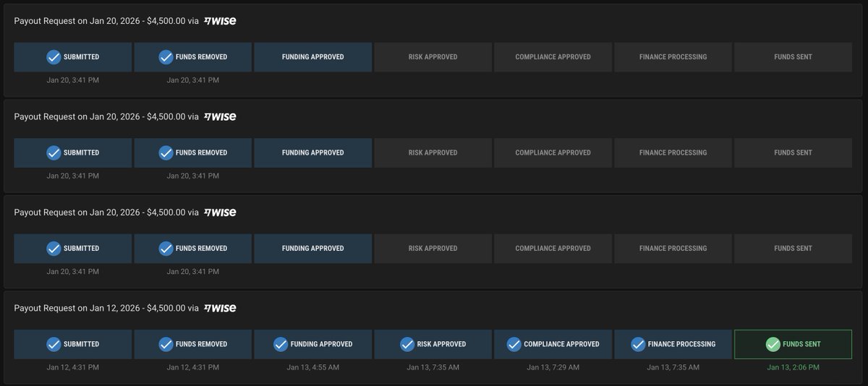Viewport: 868px width, 386px height.
Task: Click the Funds Removed checkmark in the second Jan 20 payout
Action: point(166,153)
